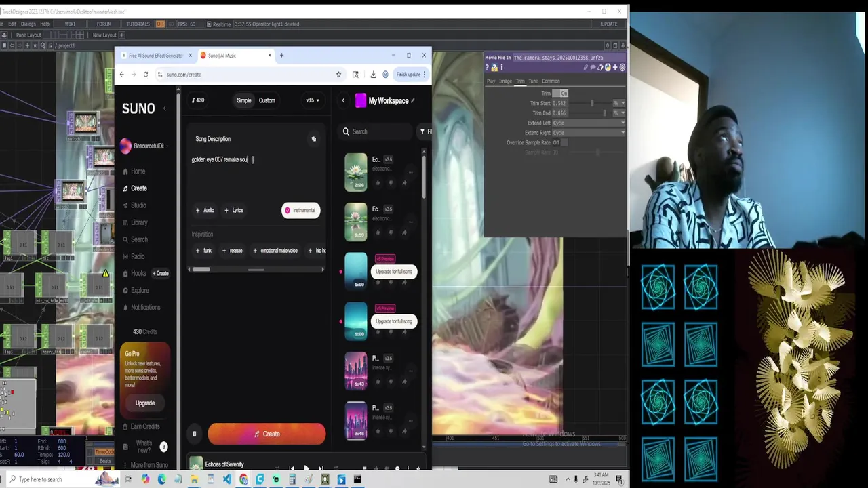Bookmark this page with star icon
This screenshot has height=488, width=868.
tap(338, 75)
